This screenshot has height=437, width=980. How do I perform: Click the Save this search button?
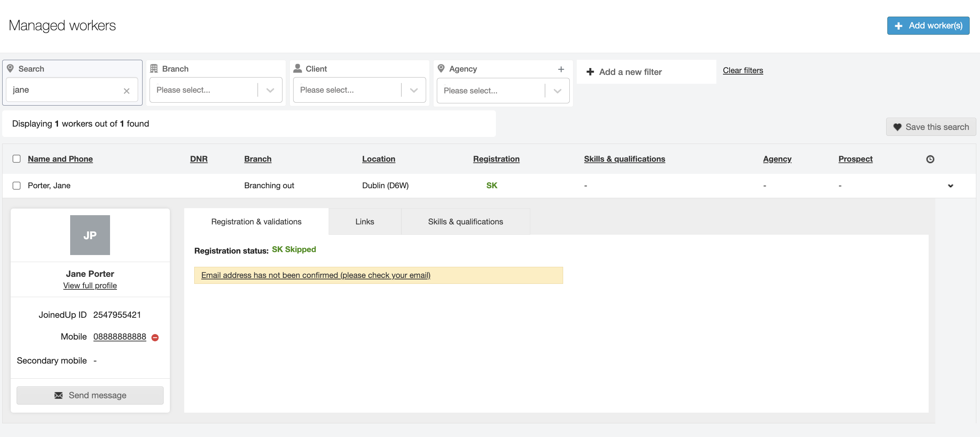[931, 127]
